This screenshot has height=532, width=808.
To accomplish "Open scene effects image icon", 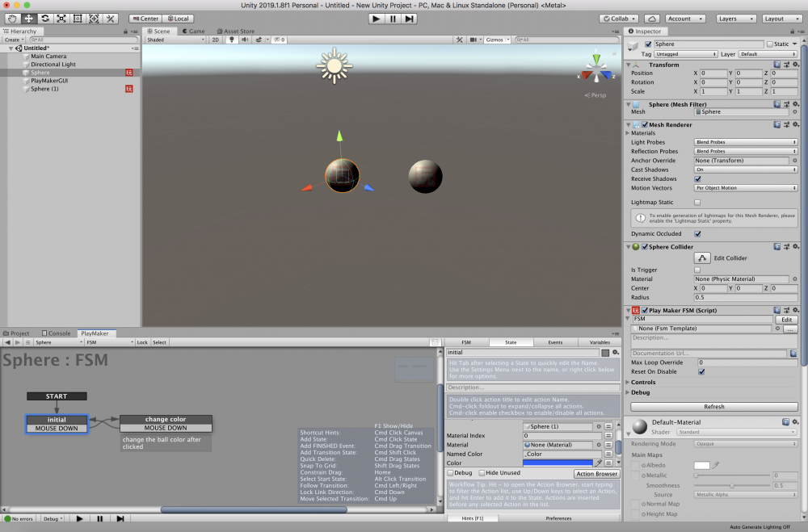I will (259, 40).
